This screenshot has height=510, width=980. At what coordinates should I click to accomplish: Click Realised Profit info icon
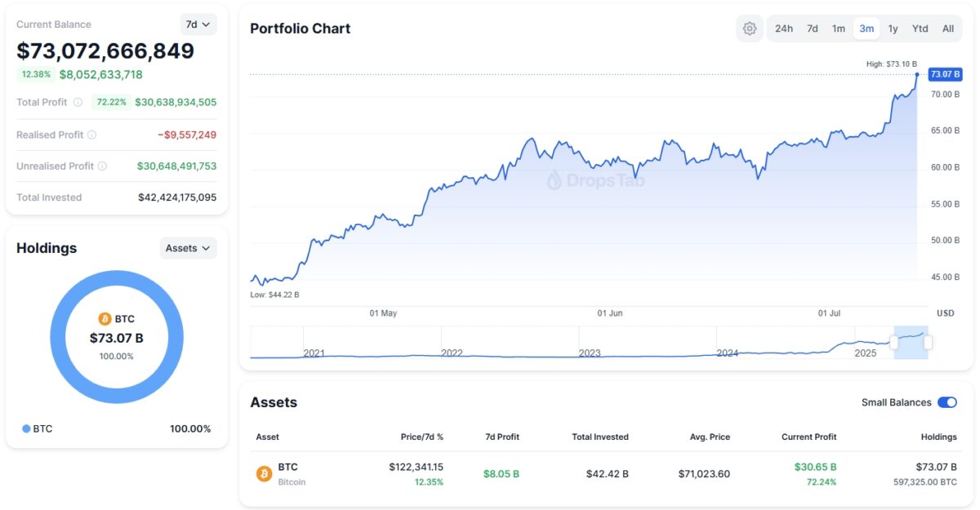91,135
